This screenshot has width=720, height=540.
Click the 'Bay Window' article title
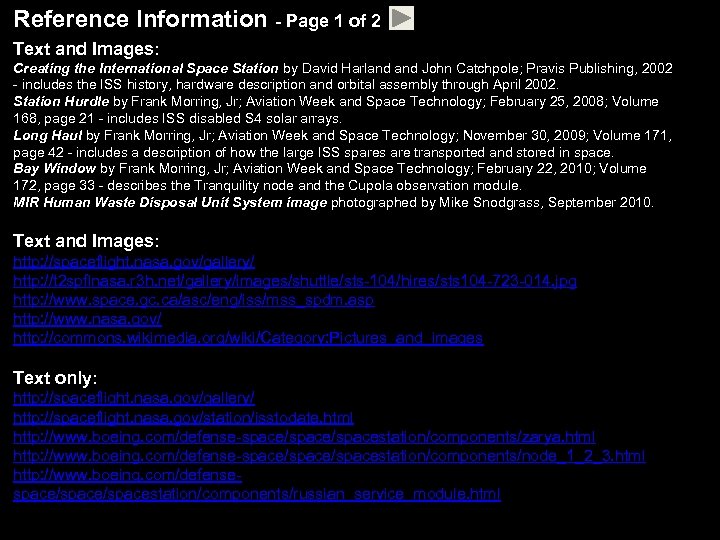[55, 169]
